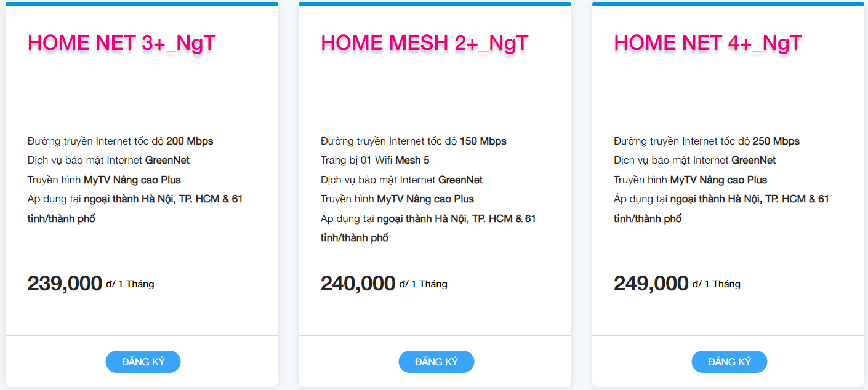Viewport: 868px width, 390px height.
Task: Select GreenNet line in HOME MESH 2+ card
Action: [x=401, y=180]
